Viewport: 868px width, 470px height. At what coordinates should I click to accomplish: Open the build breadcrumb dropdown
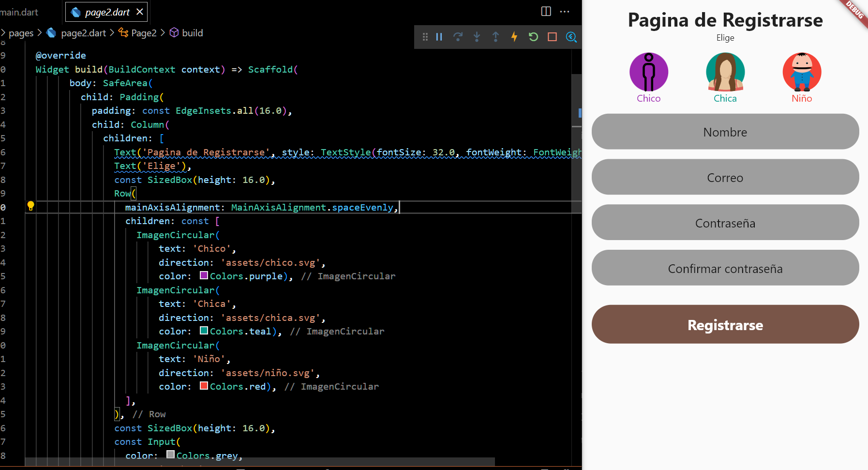(x=192, y=33)
